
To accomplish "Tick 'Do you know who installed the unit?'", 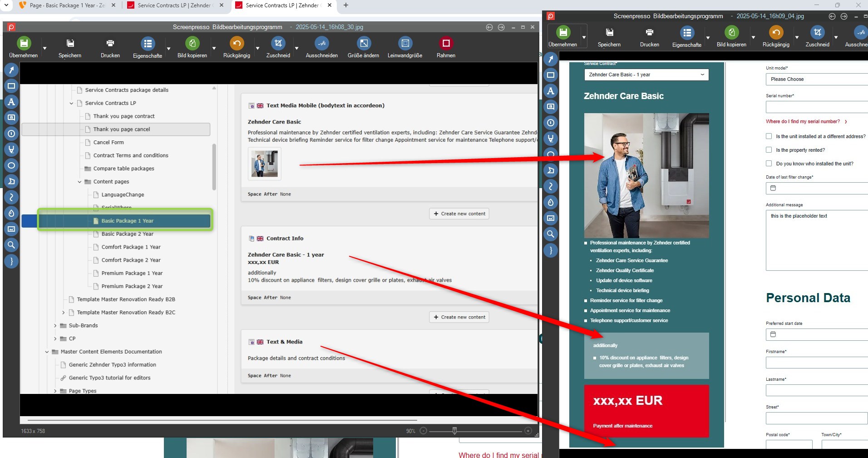I will click(769, 164).
